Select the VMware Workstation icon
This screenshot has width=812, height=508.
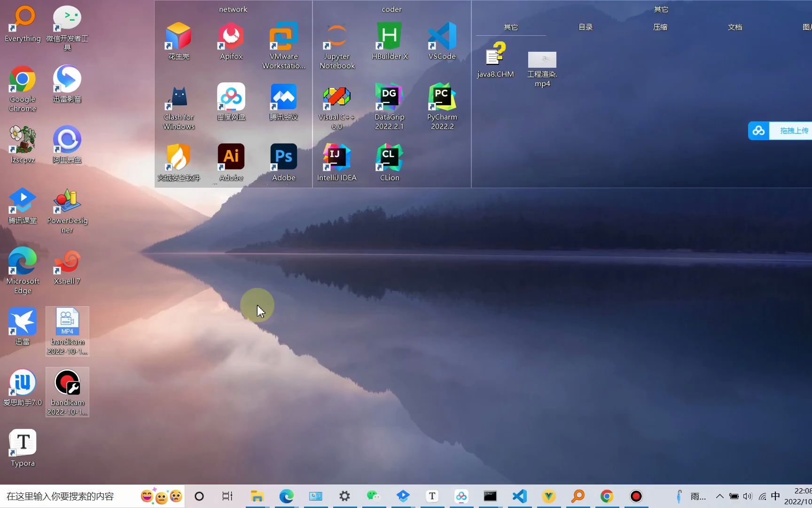[284, 46]
